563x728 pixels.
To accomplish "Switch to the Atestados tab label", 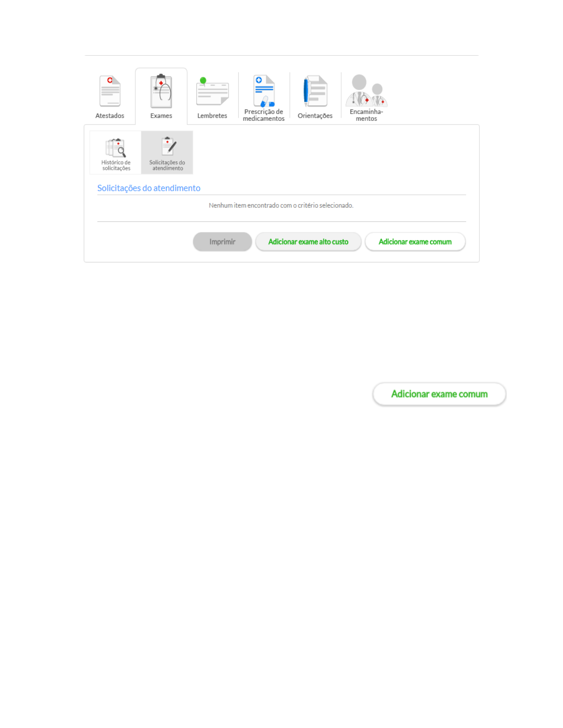I will 110,116.
